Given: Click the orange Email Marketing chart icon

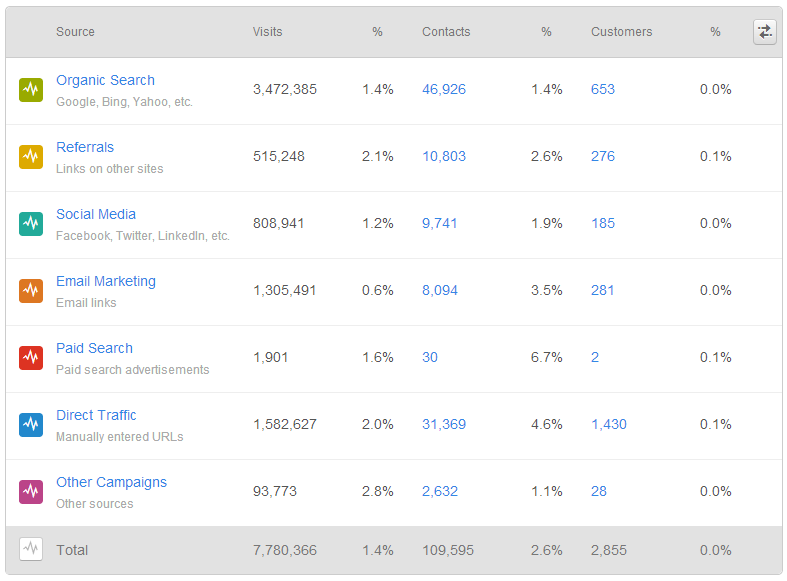Looking at the screenshot, I should tap(31, 291).
